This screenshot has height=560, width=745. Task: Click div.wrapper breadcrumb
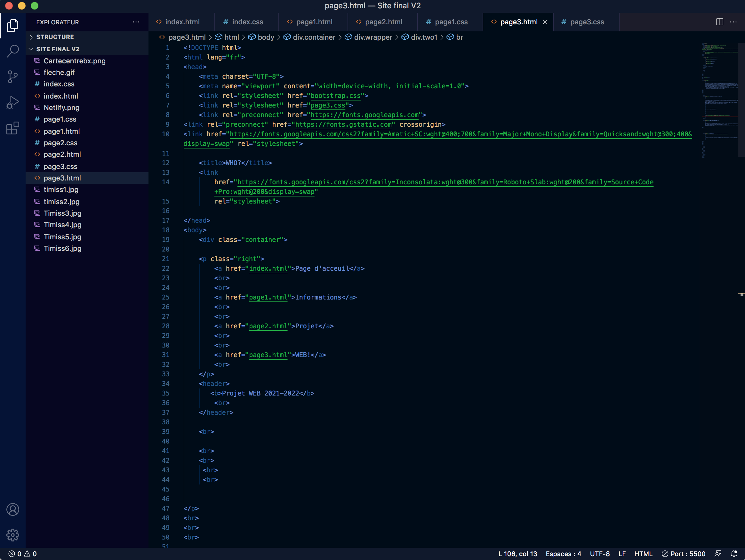[x=368, y=37]
